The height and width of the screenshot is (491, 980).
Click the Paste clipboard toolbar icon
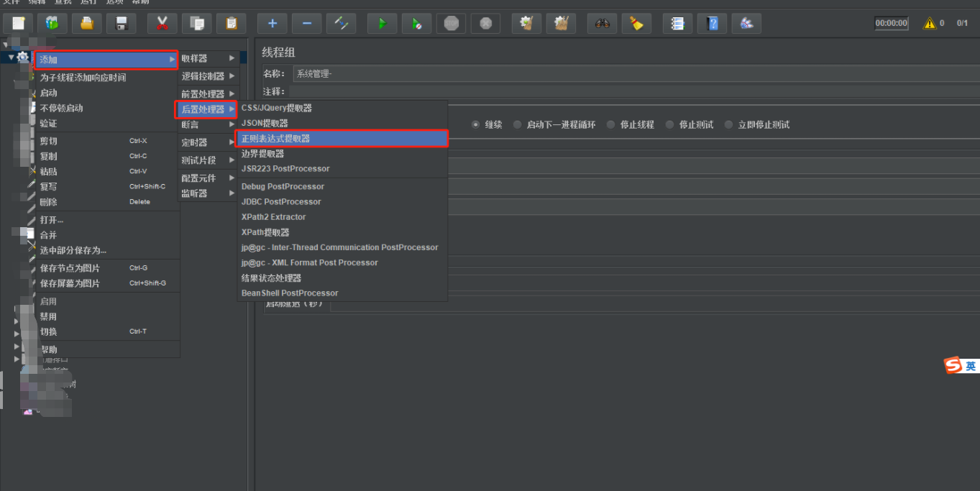pos(232,23)
